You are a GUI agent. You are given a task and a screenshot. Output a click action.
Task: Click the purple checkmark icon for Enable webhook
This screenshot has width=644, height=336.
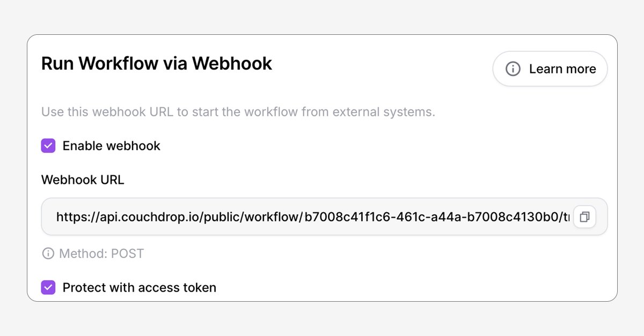pyautogui.click(x=48, y=146)
